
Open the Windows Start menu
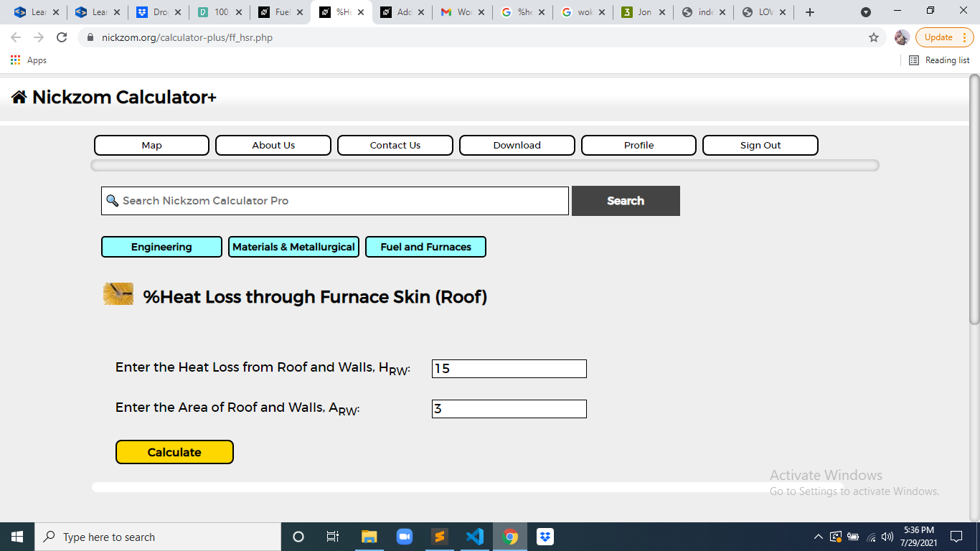pyautogui.click(x=17, y=537)
